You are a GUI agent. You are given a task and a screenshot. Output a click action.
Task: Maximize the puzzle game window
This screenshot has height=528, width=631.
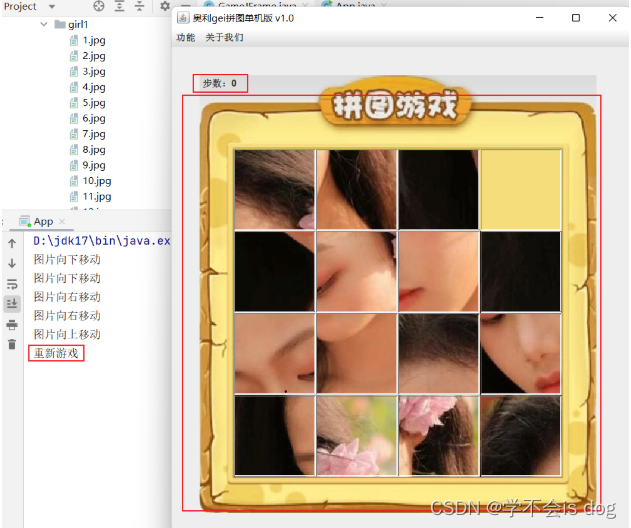(x=576, y=18)
